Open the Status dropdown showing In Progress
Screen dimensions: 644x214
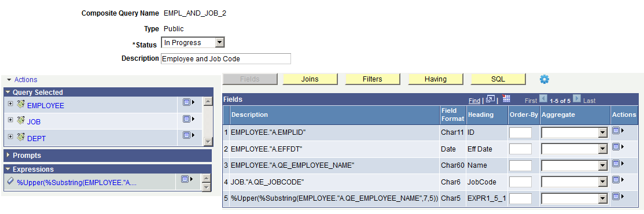point(220,42)
